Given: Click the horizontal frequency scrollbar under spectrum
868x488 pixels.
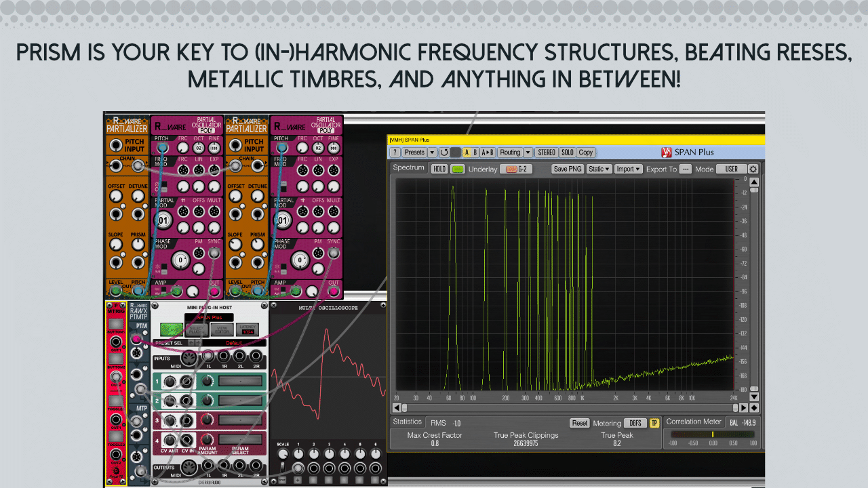Looking at the screenshot, I should click(570, 408).
